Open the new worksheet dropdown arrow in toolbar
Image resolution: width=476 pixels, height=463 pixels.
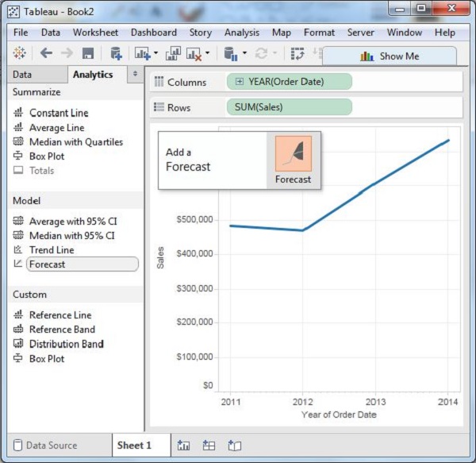point(155,53)
